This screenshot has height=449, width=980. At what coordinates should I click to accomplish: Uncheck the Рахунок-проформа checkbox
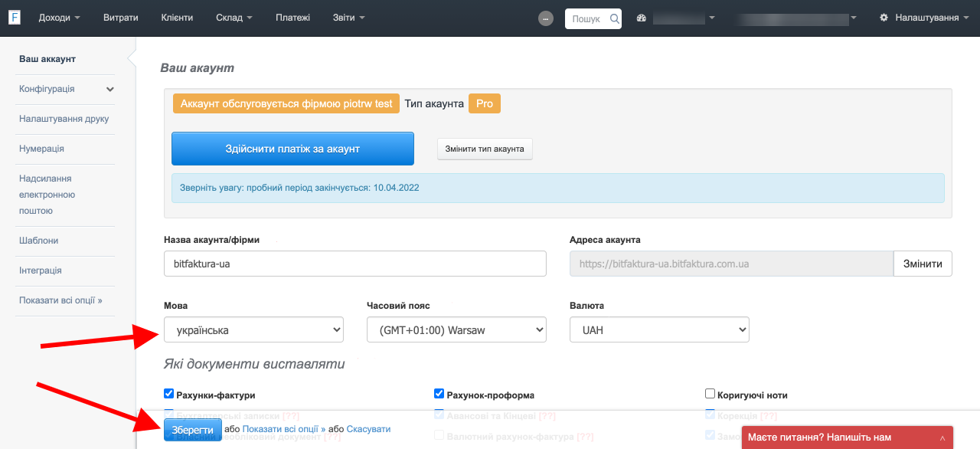[439, 395]
